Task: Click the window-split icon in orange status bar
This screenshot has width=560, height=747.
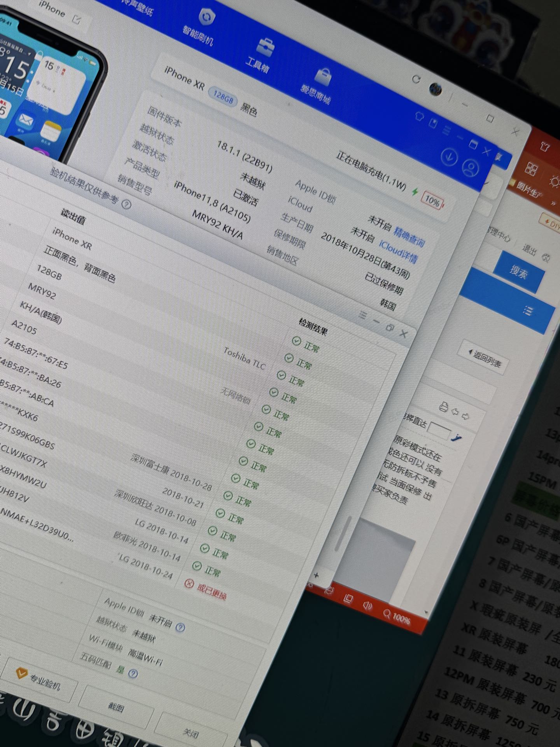Action: click(x=348, y=598)
